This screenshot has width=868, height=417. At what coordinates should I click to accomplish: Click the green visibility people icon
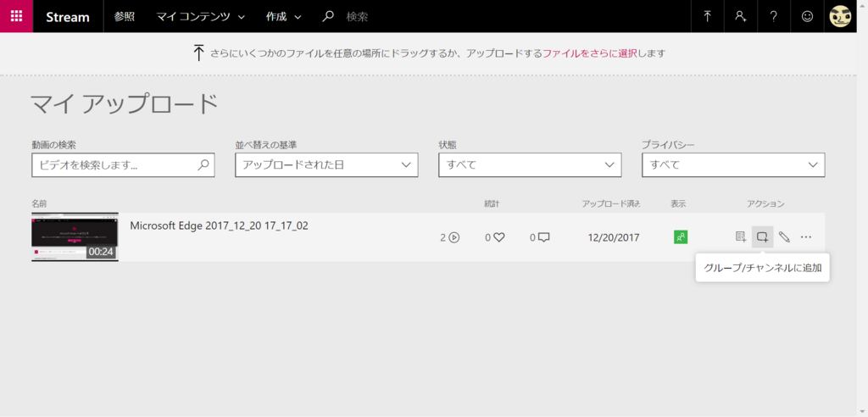point(681,237)
